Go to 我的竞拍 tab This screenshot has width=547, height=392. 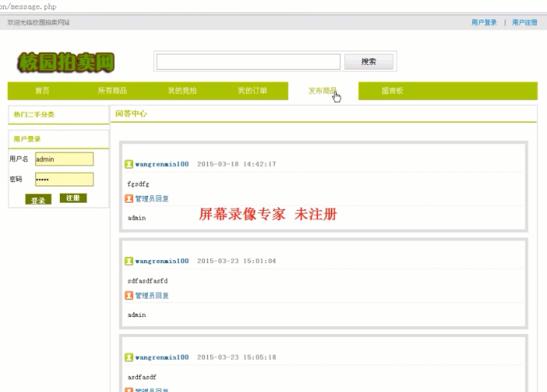pos(183,91)
